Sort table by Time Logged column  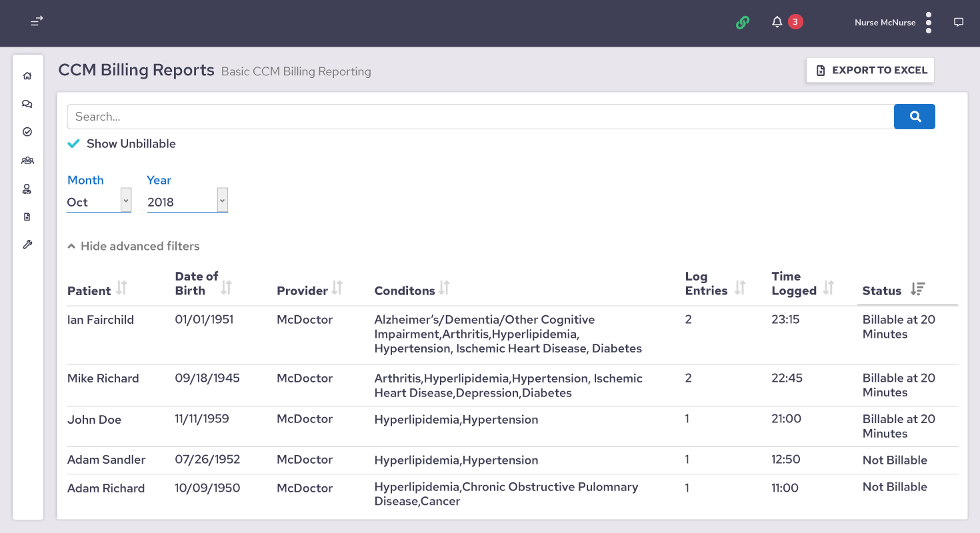tap(828, 288)
